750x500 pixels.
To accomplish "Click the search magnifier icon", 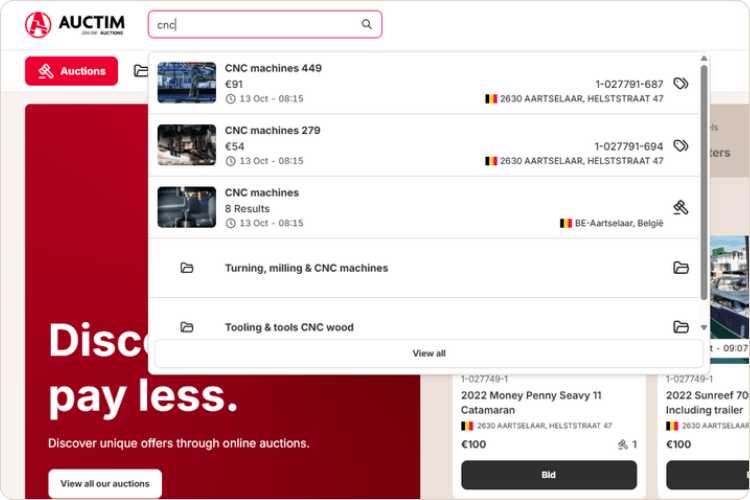I will pyautogui.click(x=366, y=24).
